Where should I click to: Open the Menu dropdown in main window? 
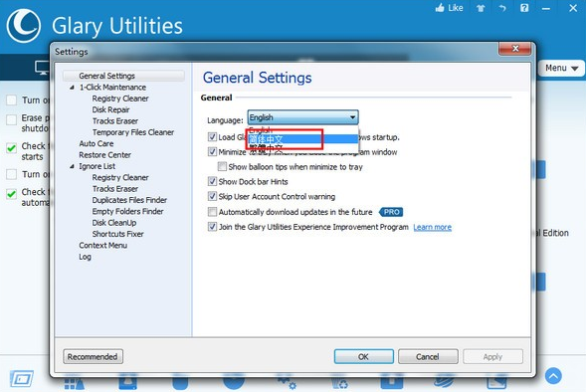coord(561,68)
